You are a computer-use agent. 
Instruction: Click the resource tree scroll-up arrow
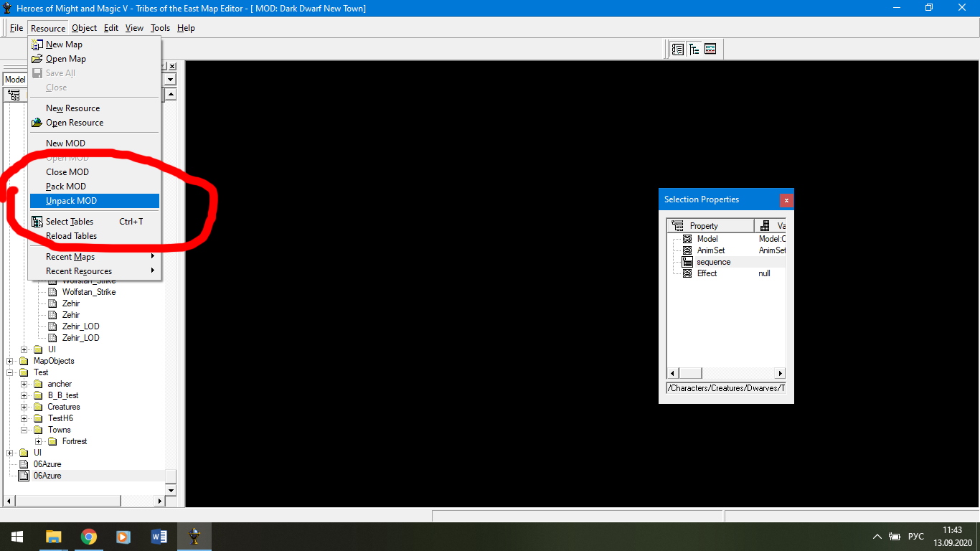(170, 95)
